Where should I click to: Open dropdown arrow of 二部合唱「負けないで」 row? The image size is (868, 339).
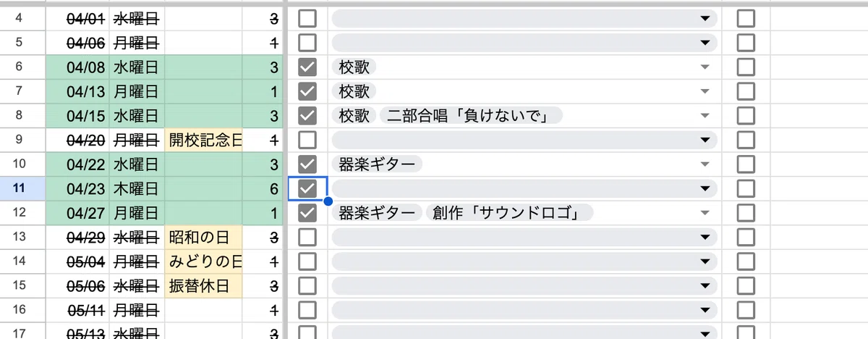coord(705,116)
